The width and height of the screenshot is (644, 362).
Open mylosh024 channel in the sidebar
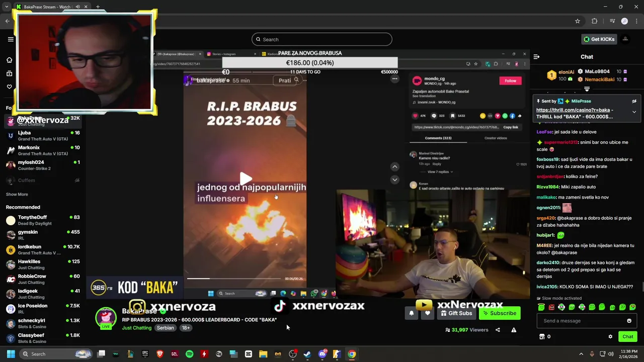(x=43, y=165)
